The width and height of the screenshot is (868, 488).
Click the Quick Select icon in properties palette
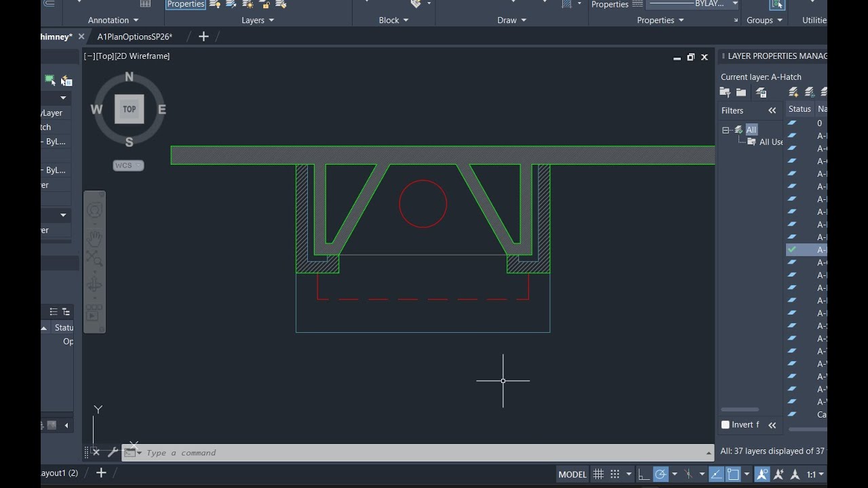[66, 81]
